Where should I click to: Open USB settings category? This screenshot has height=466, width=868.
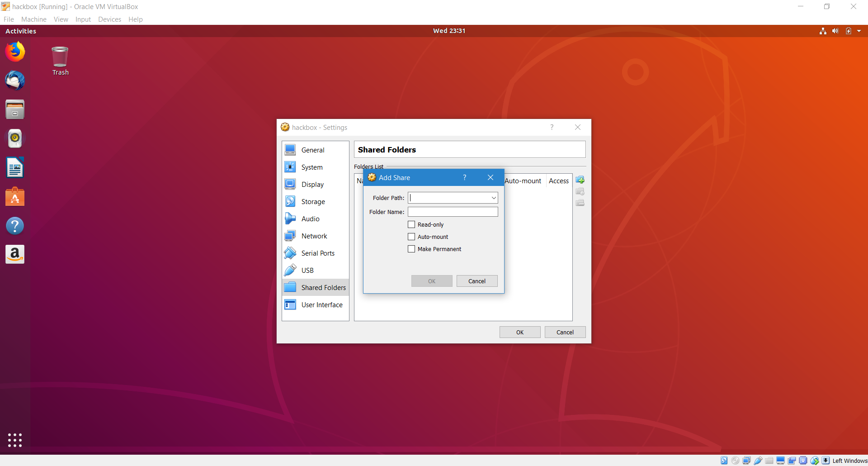[316, 270]
